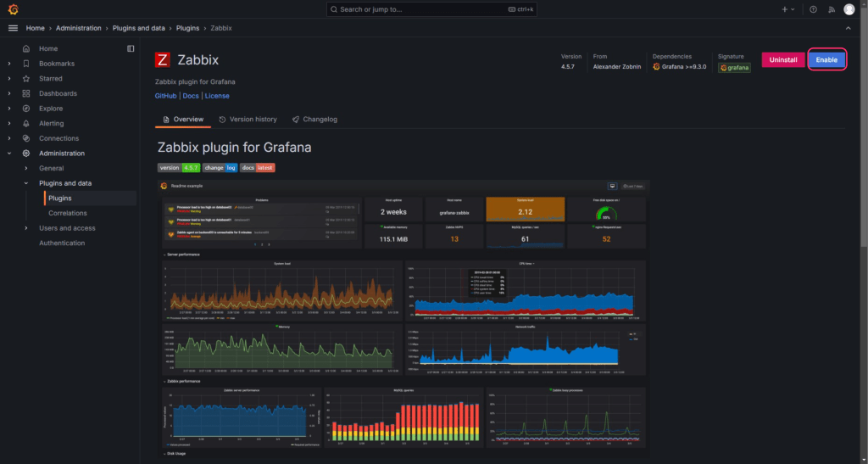868x464 pixels.
Task: Switch to the Version history tab
Action: (247, 120)
